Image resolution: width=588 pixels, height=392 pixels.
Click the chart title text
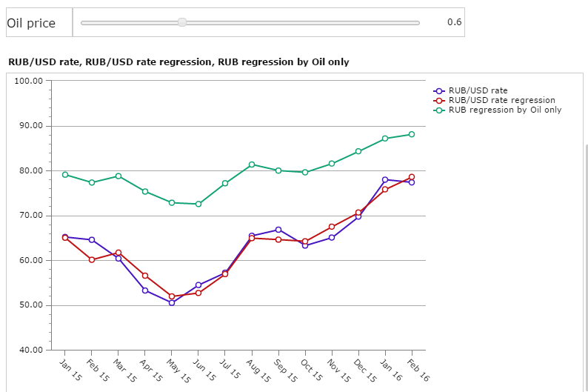click(178, 62)
